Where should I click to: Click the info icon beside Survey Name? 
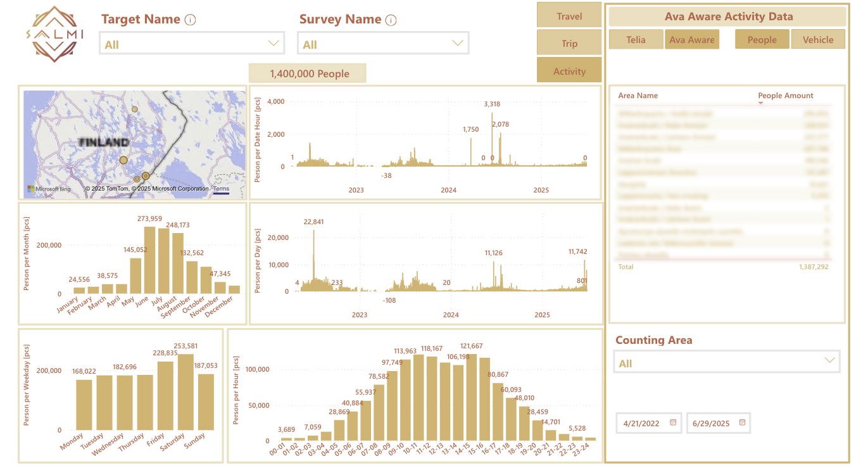point(391,20)
